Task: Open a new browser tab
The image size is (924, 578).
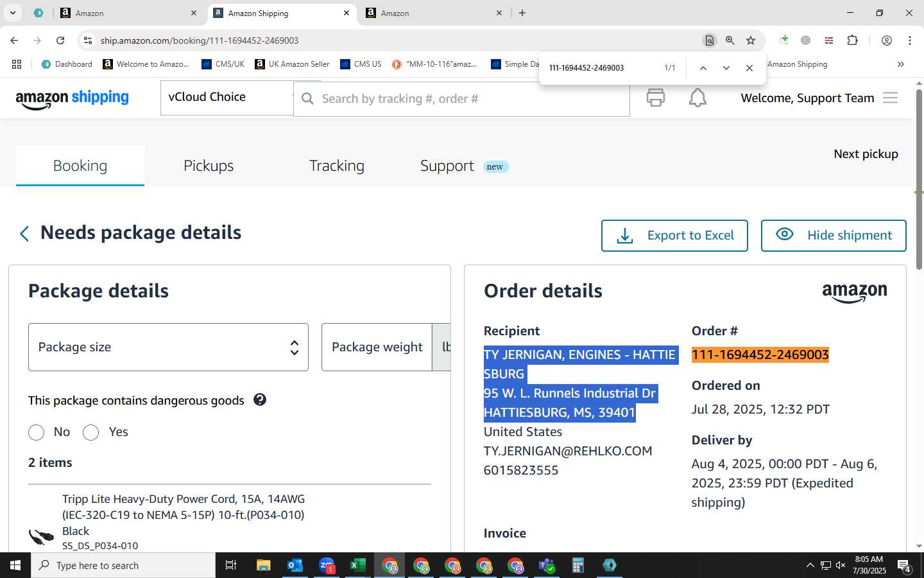Action: tap(522, 13)
